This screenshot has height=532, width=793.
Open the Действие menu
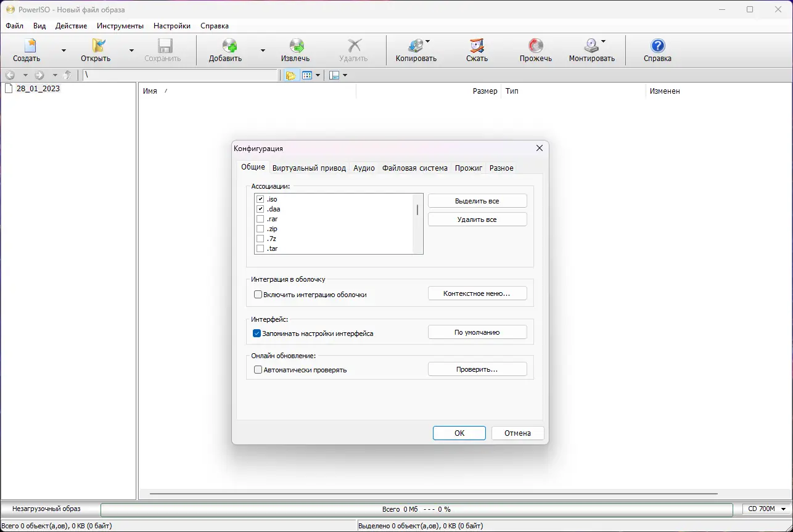[x=71, y=26]
